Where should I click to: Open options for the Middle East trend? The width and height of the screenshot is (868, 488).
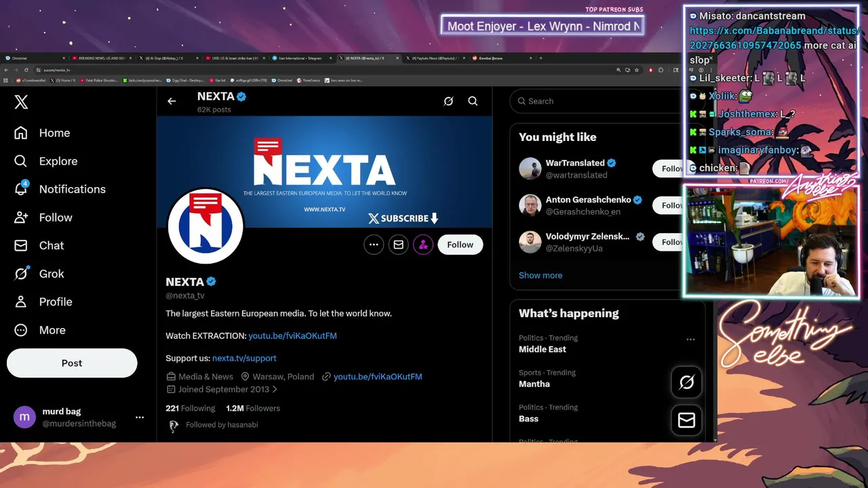click(x=690, y=340)
